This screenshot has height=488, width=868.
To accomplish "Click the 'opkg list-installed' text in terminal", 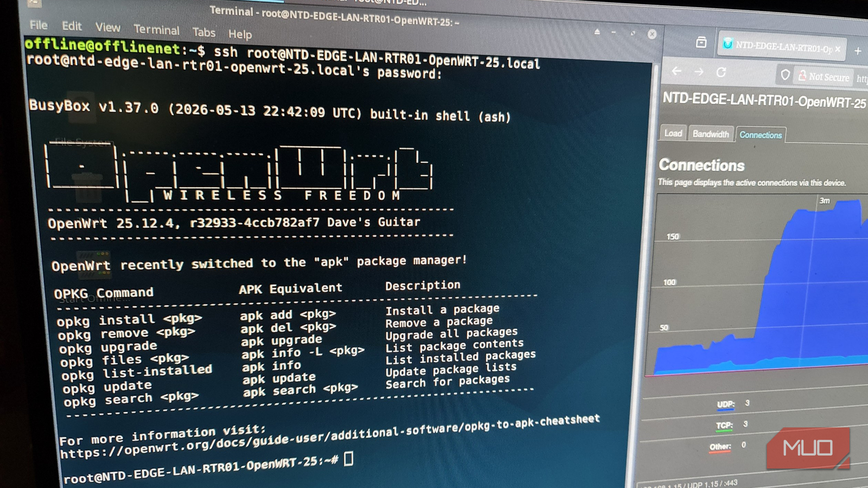I will coord(136,373).
